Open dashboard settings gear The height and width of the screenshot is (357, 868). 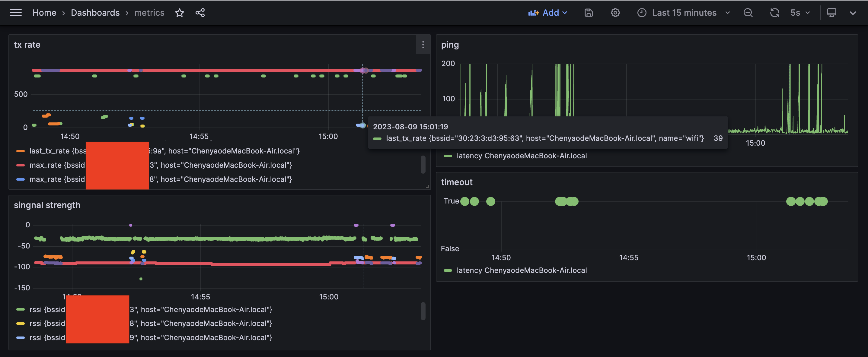(615, 13)
